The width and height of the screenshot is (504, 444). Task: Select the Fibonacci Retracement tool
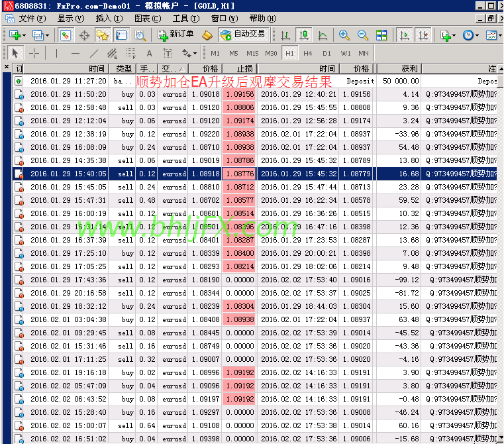point(131,53)
